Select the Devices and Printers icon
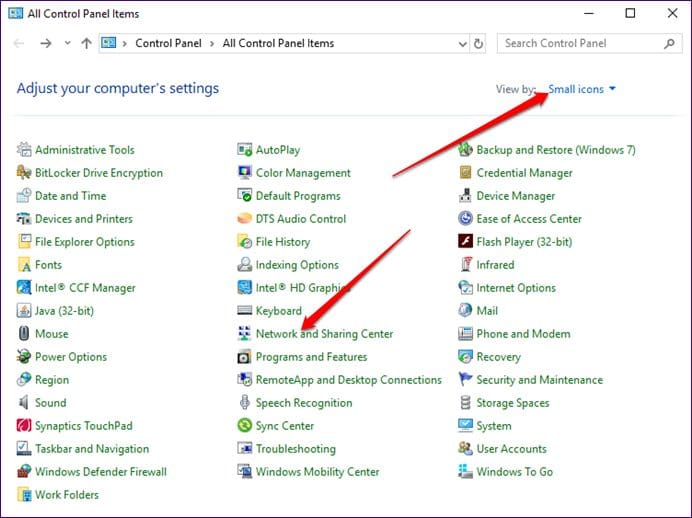Image resolution: width=692 pixels, height=518 pixels. pos(24,218)
